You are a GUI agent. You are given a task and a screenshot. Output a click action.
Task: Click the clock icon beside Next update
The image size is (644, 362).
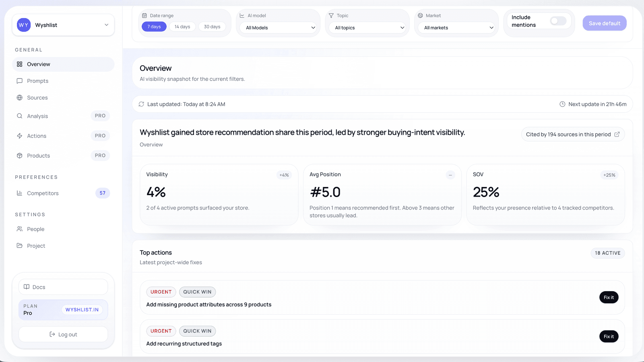(562, 104)
